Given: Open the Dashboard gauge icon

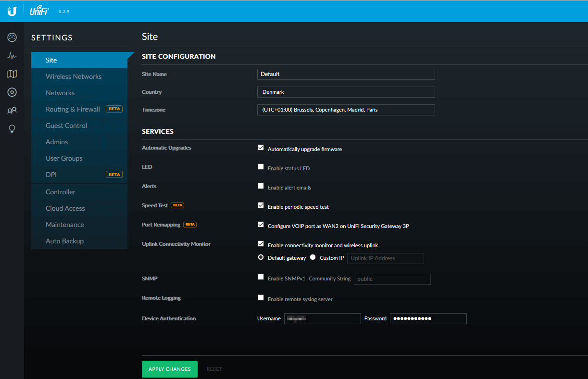Looking at the screenshot, I should pos(12,38).
